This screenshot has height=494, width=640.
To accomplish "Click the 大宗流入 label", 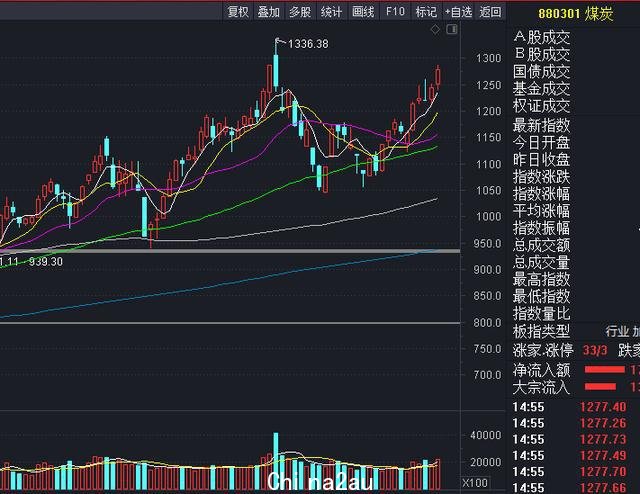I will (542, 387).
